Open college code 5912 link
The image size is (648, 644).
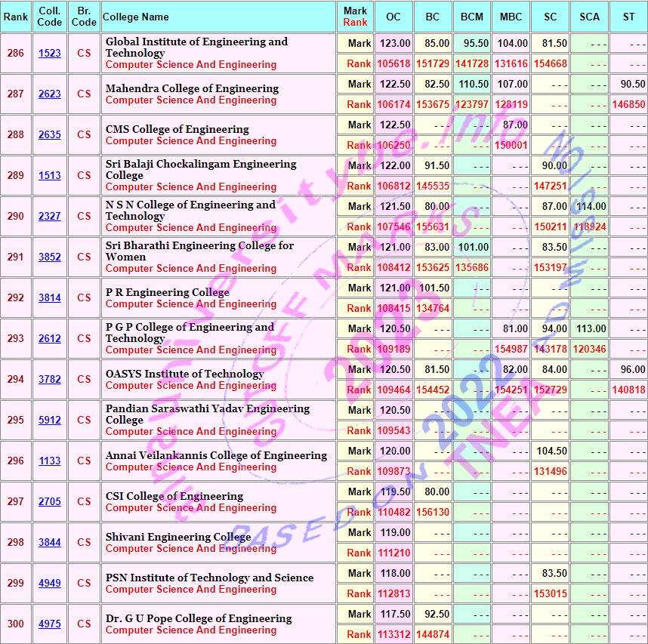coord(50,421)
